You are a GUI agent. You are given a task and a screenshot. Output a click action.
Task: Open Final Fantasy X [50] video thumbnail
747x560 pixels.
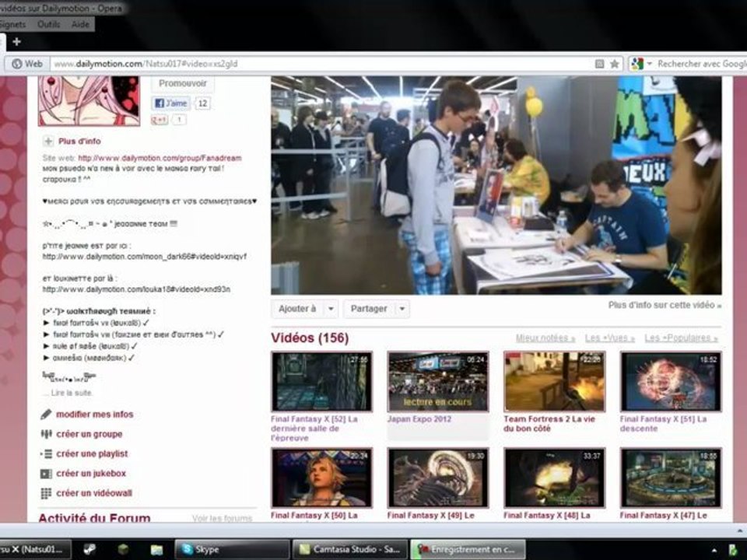(321, 478)
